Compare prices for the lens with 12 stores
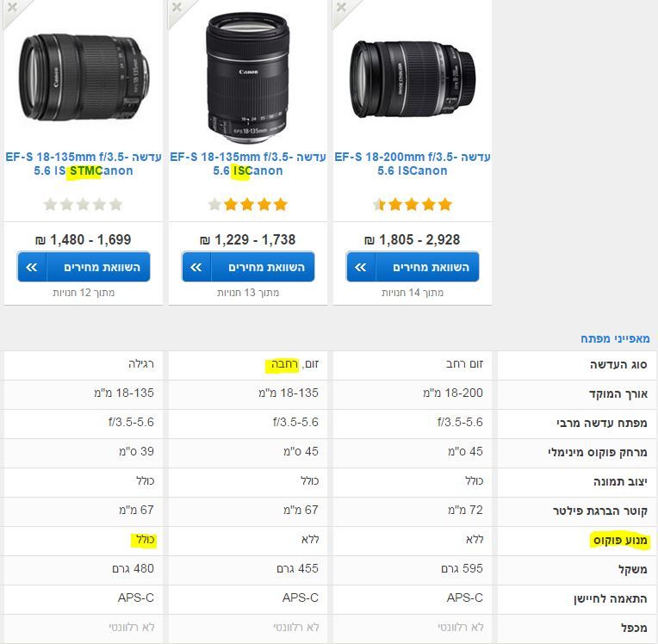This screenshot has height=644, width=658. (84, 267)
